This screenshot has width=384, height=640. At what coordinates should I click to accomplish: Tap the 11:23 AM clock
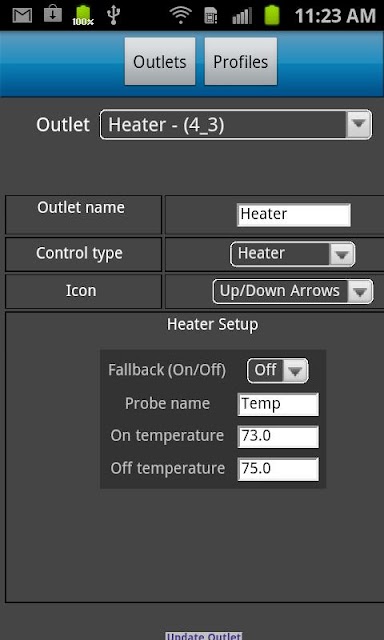point(335,16)
